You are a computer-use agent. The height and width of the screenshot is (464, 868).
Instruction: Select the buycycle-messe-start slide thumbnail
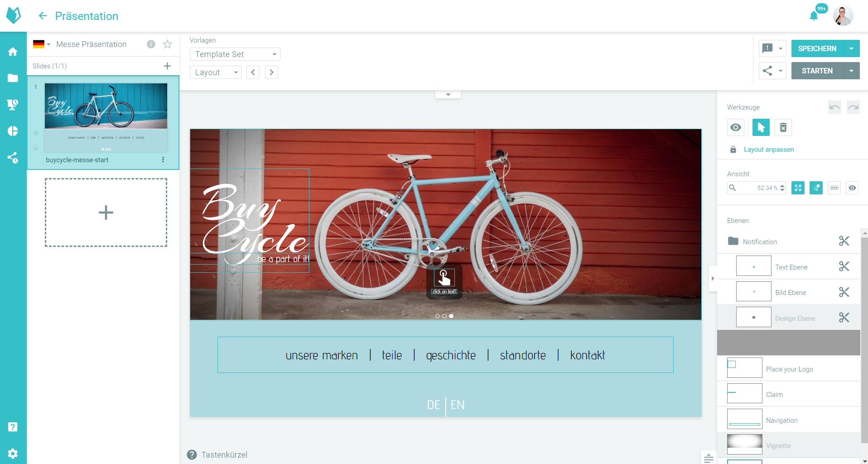(106, 117)
